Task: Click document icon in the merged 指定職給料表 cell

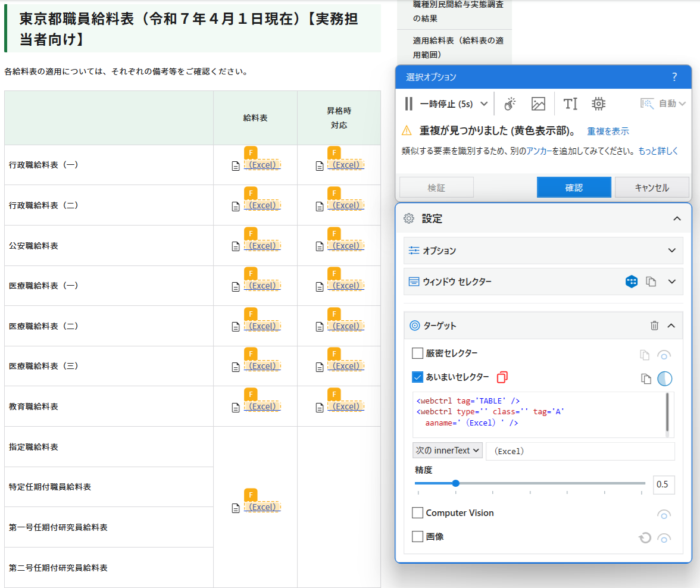Action: [236, 508]
